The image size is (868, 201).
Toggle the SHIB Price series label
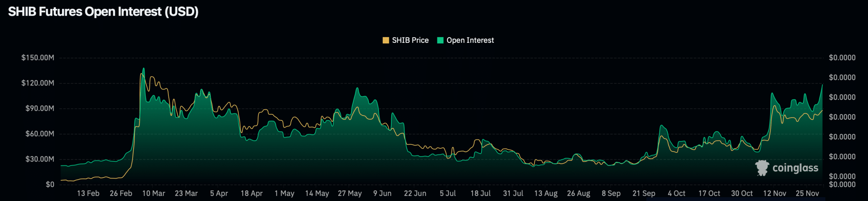(410, 40)
